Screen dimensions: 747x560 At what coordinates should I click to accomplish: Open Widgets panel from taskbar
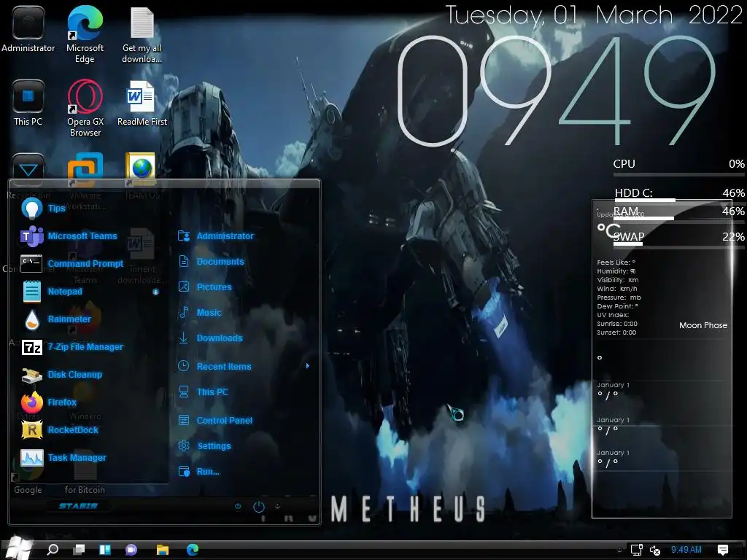click(x=105, y=550)
